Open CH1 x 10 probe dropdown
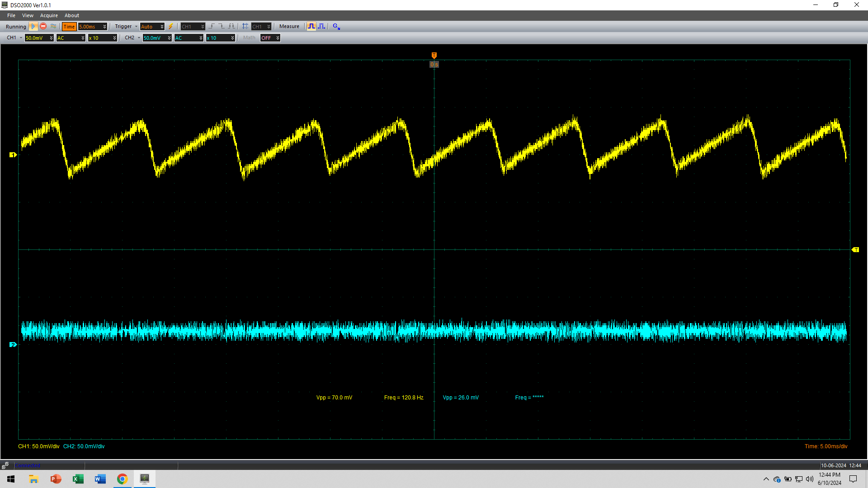868x488 pixels. click(103, 38)
